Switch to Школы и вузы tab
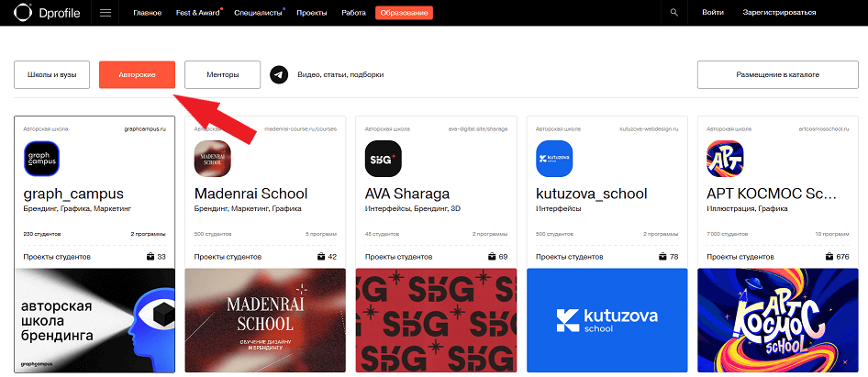Viewport: 868px width, 377px height. pos(52,74)
